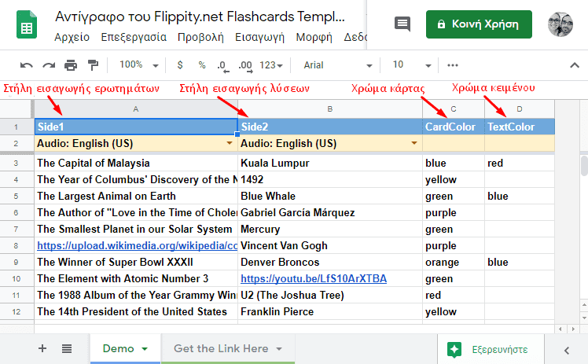Select the Paint format roller icon
Image resolution: width=588 pixels, height=364 pixels.
[93, 65]
